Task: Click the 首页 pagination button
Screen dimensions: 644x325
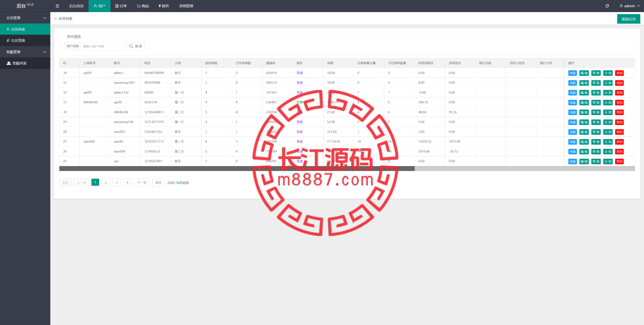Action: (65, 183)
